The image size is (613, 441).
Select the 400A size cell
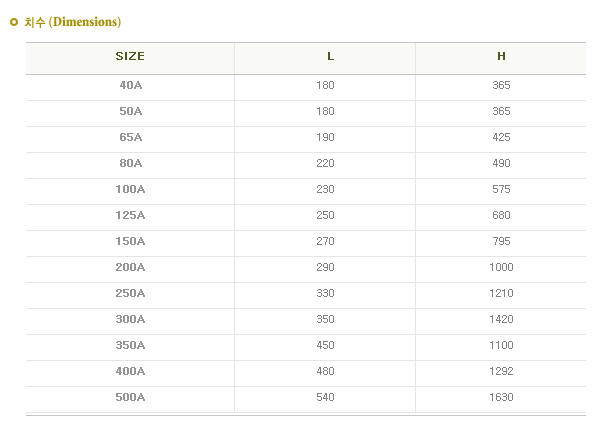[x=130, y=371]
